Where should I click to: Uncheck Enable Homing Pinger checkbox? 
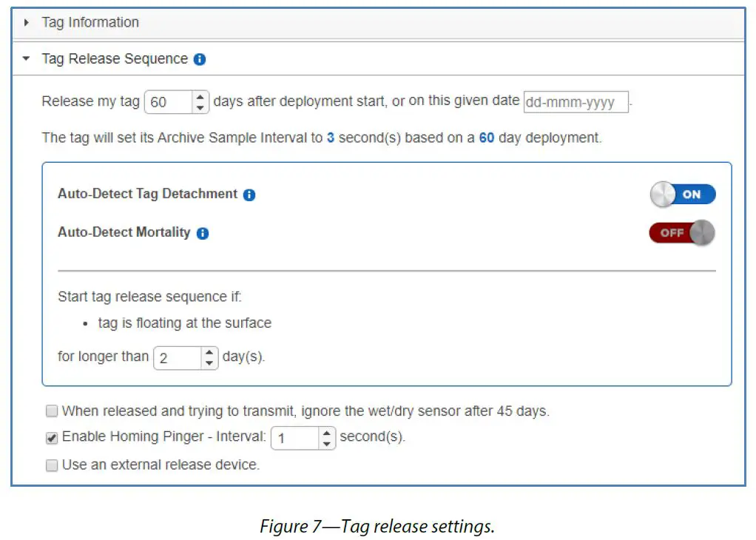click(52, 437)
